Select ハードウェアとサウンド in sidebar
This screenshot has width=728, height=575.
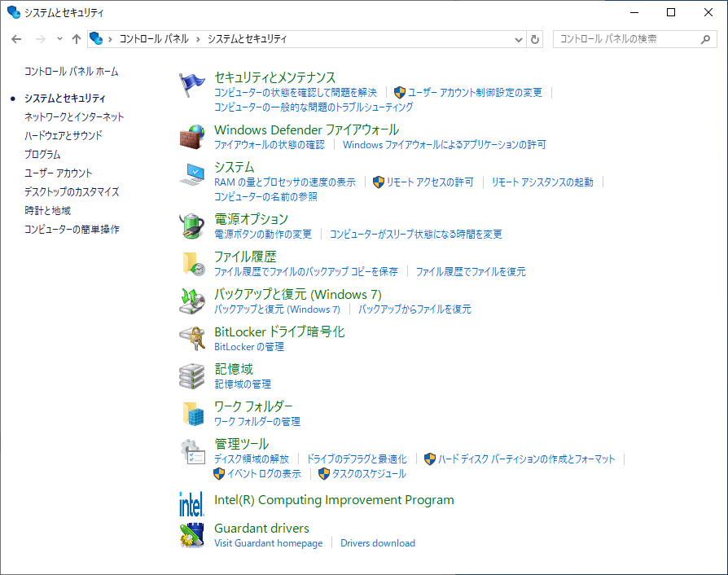point(64,136)
